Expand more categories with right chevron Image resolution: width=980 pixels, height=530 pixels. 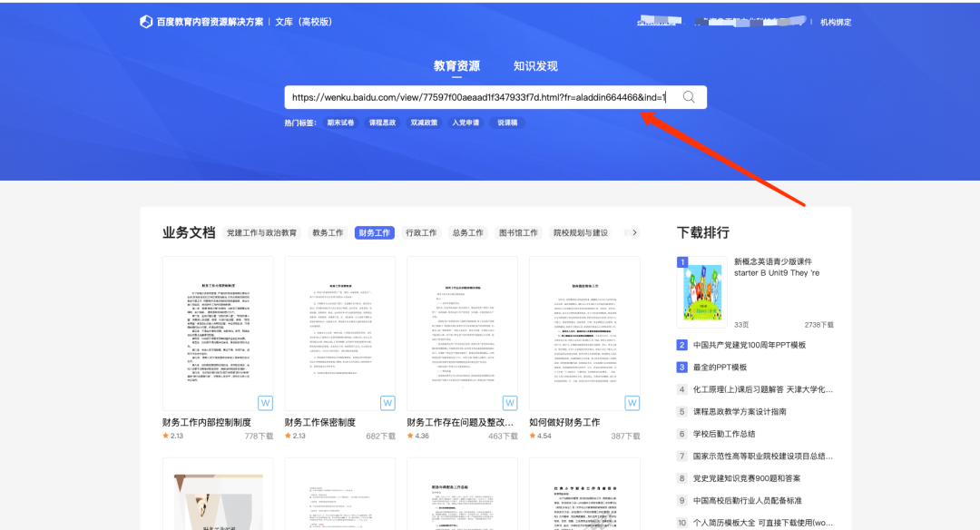pyautogui.click(x=635, y=233)
